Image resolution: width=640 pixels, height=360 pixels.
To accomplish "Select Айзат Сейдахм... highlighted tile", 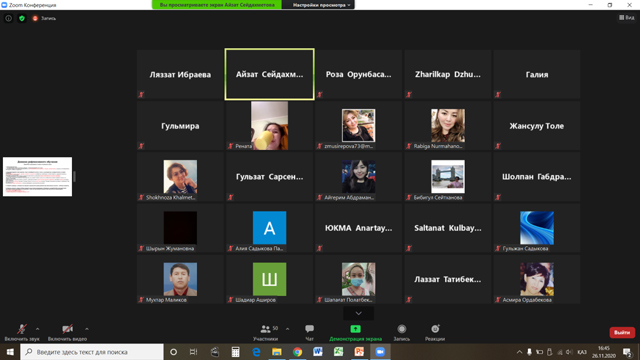I will point(269,74).
